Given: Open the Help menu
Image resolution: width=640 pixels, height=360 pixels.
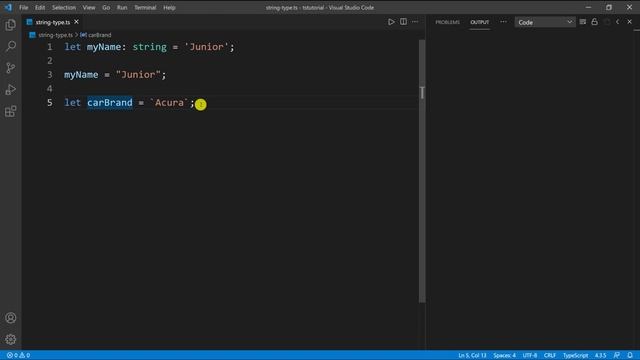Looking at the screenshot, I should click(169, 7).
